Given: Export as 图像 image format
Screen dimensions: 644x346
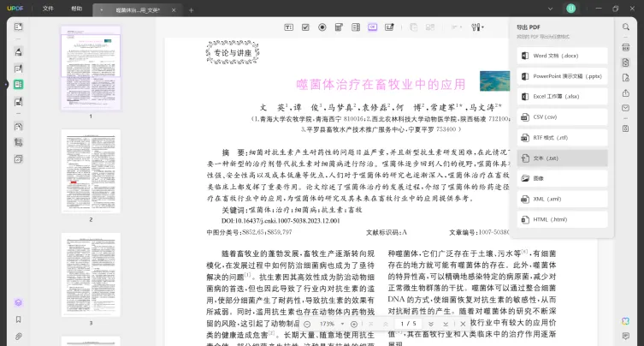Looking at the screenshot, I should (x=562, y=178).
